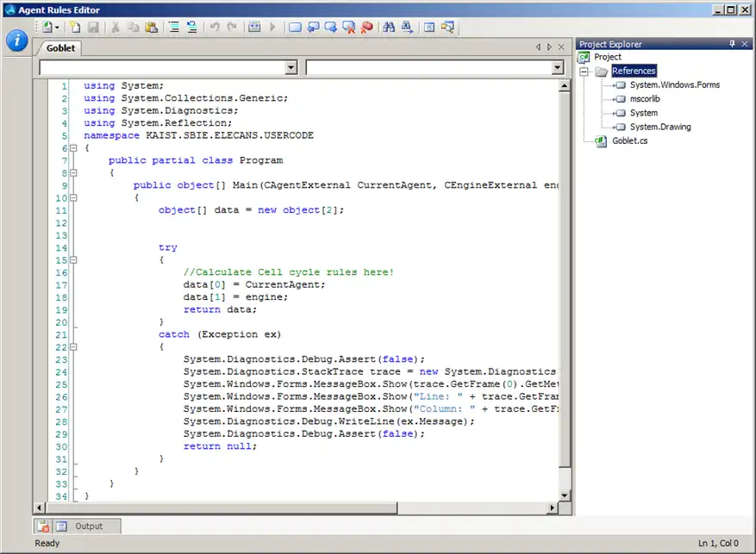
Task: Close the Project Explorer panel
Action: tap(745, 44)
